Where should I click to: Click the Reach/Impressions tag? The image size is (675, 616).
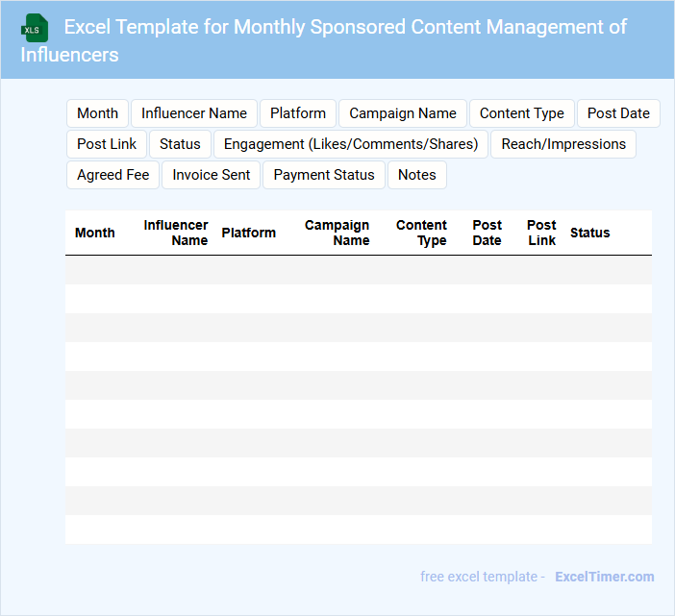tap(563, 144)
